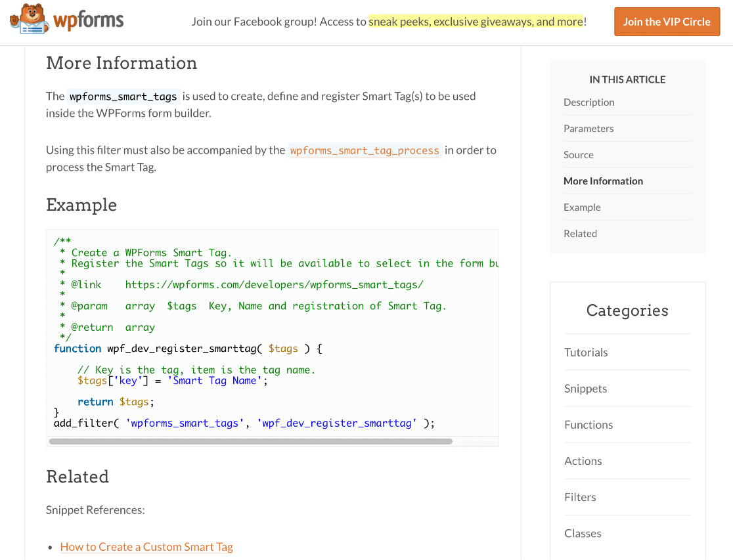
Task: Jump to Example section in sidebar
Action: click(582, 207)
